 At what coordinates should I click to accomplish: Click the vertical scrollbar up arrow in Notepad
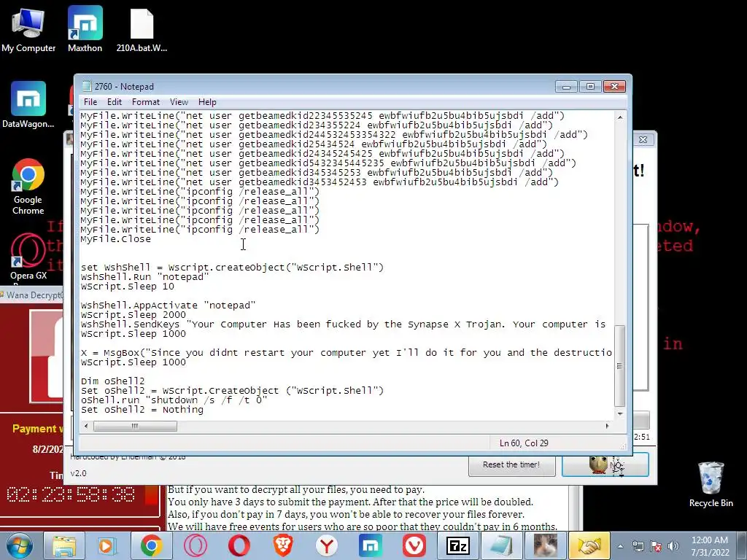tap(620, 117)
